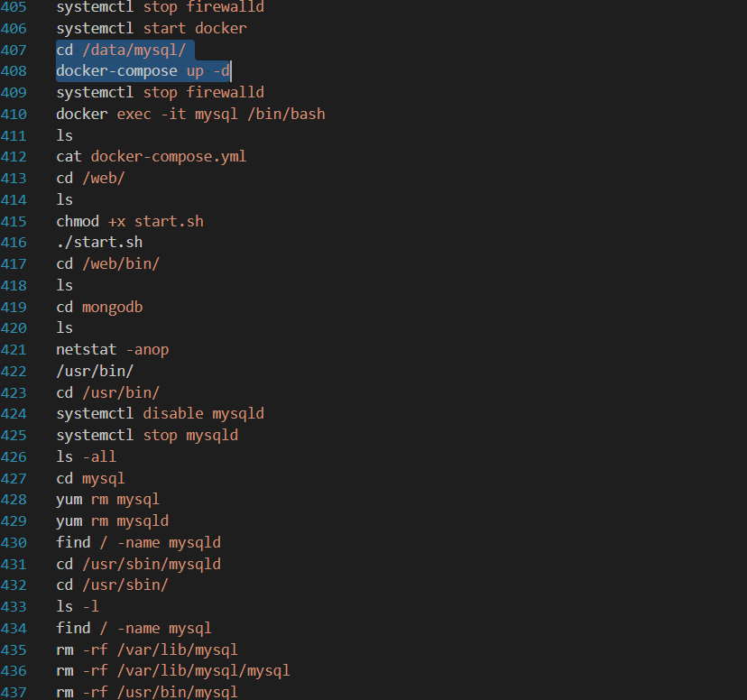Click 'docker exec -it mysql /bin/bash' line
The width and height of the screenshot is (747, 700).
pos(189,114)
